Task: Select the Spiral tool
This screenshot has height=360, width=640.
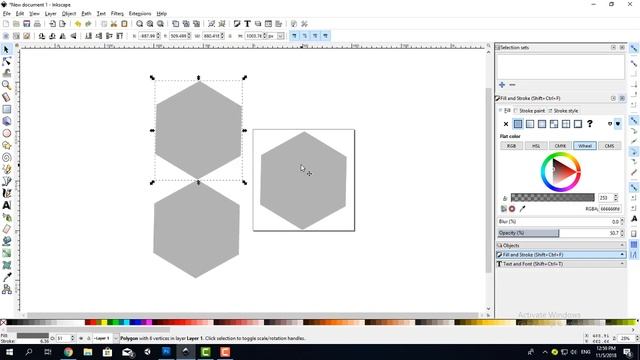Action: [6, 157]
